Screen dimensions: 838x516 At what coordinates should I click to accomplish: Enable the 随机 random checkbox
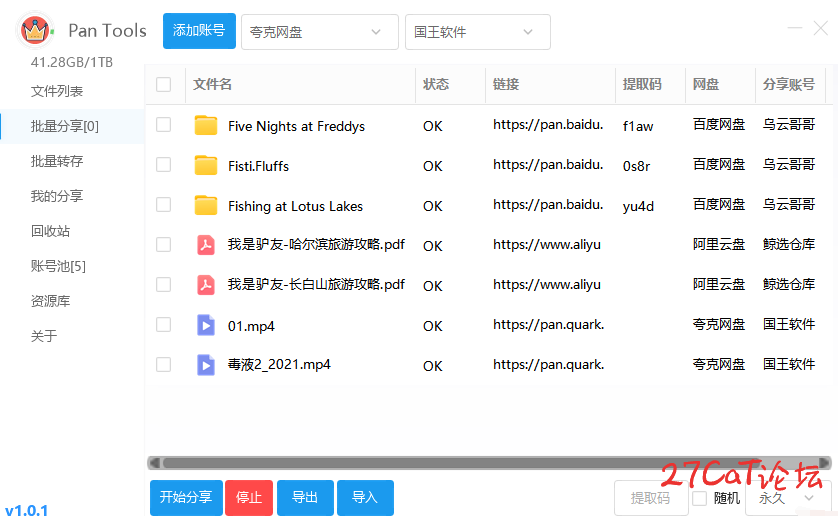coord(700,498)
